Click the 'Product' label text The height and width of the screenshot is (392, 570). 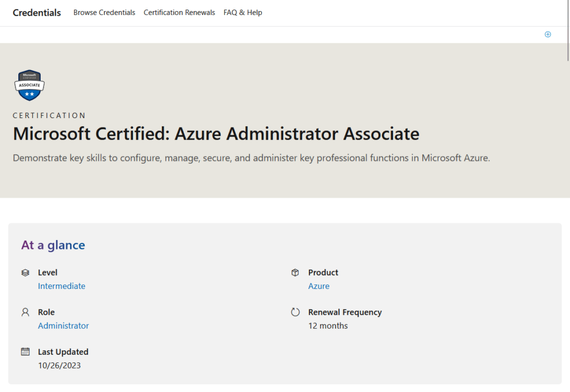coord(323,272)
